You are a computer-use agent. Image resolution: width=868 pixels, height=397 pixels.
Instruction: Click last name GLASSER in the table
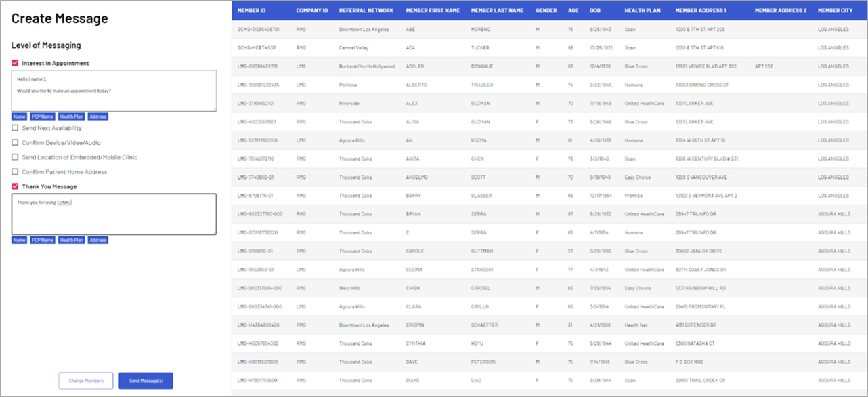(482, 196)
